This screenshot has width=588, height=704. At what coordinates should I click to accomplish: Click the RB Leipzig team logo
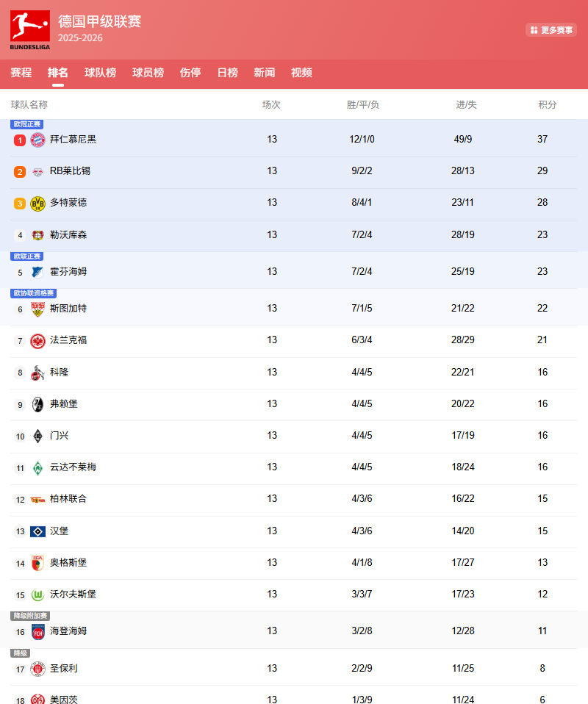pos(37,171)
